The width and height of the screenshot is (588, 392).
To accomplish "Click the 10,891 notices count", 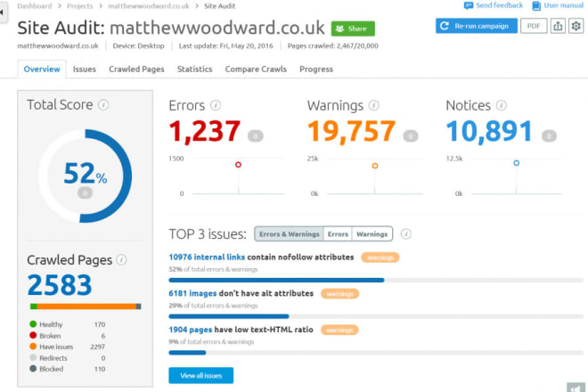I will click(489, 131).
